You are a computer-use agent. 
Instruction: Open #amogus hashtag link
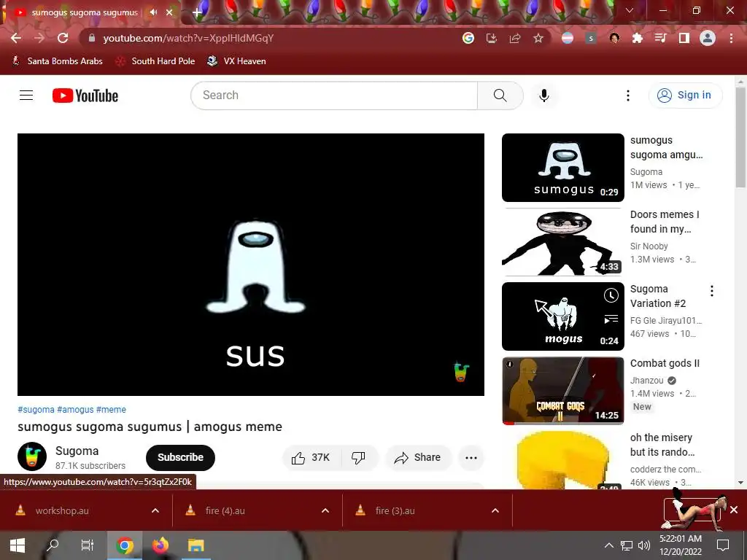click(75, 410)
